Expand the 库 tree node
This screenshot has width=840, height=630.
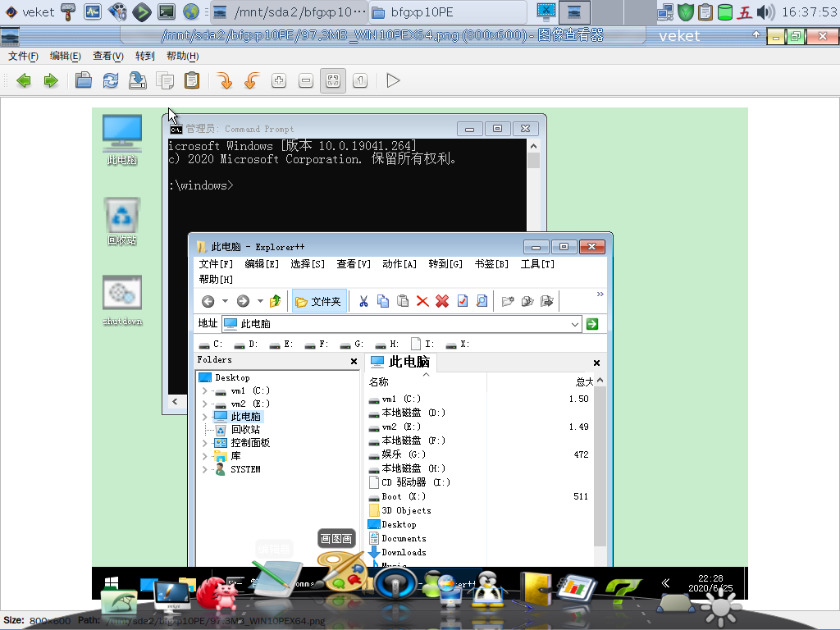204,456
